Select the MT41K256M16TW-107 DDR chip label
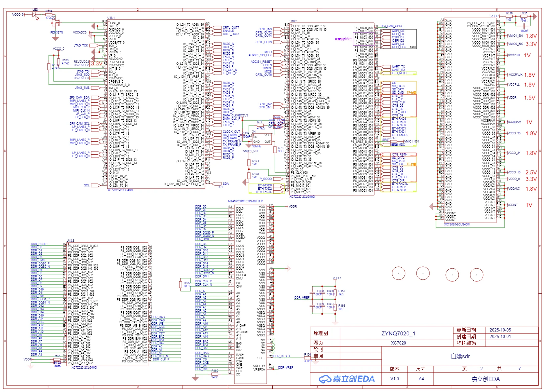 click(245, 201)
